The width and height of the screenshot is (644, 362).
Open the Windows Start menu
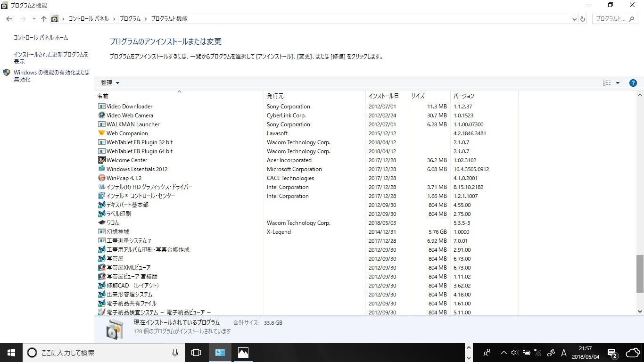click(11, 353)
